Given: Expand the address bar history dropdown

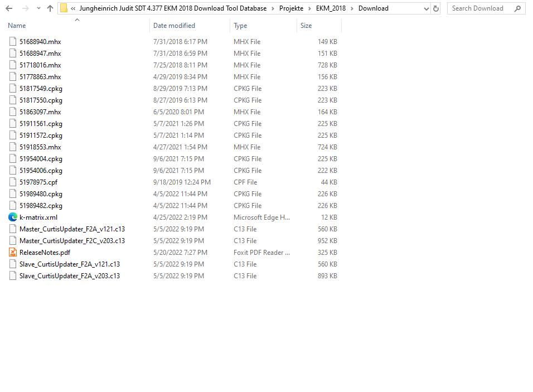Looking at the screenshot, I should tap(426, 8).
